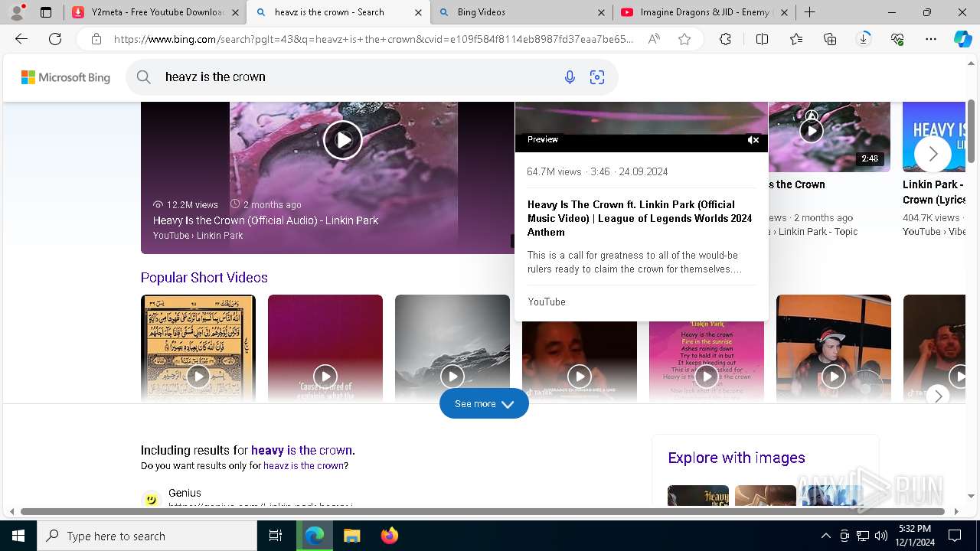
Task: Switch to Y2meta Youtube Downloader tab
Action: (155, 12)
